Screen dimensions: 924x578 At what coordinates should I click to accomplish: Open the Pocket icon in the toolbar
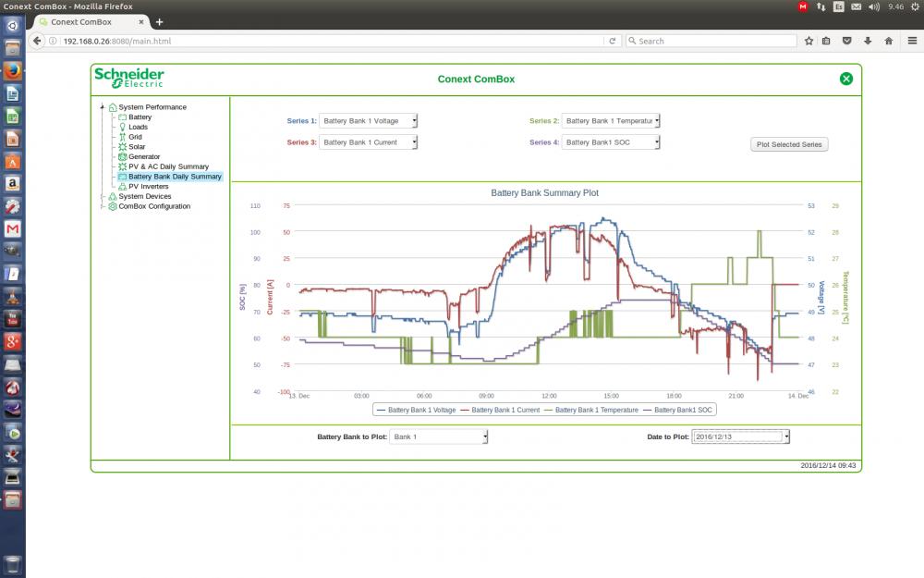click(846, 41)
